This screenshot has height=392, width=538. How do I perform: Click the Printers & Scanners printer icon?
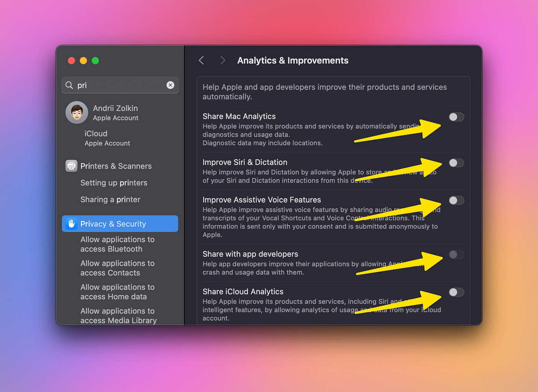click(71, 166)
